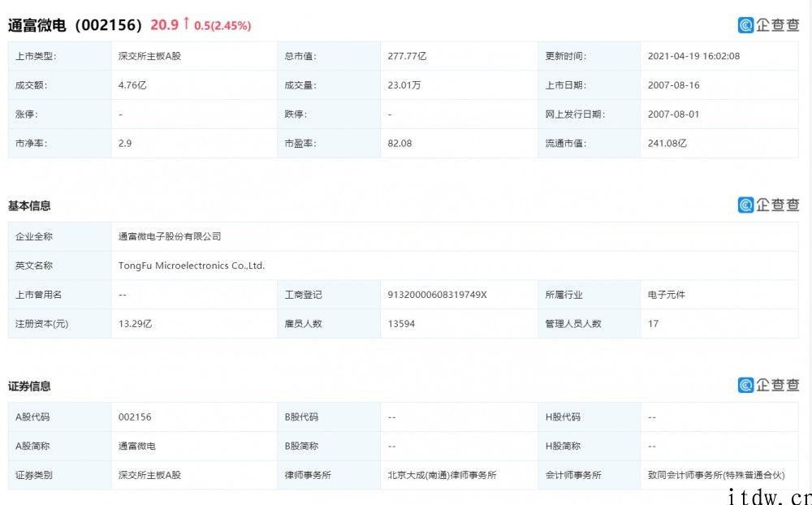
Task: Click the H股代码 label
Action: click(x=563, y=417)
